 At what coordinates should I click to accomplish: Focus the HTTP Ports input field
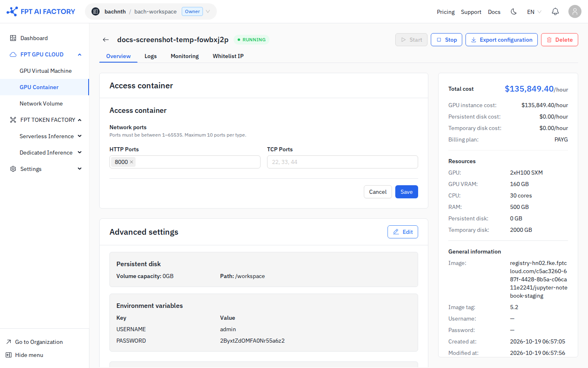pos(185,162)
